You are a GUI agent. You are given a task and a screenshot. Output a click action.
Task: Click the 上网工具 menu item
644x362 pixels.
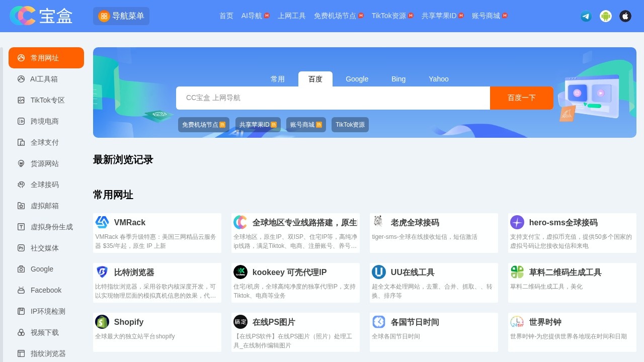[x=291, y=16]
